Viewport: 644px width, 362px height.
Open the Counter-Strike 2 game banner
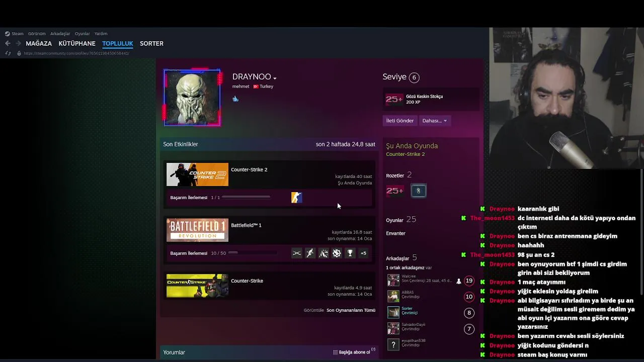coord(197,174)
